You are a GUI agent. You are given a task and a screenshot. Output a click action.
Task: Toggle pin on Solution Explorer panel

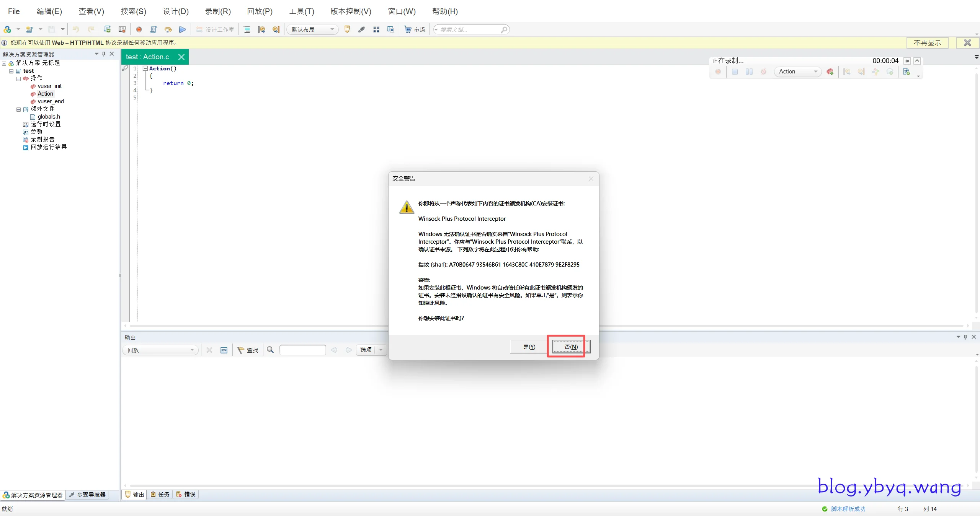(104, 54)
